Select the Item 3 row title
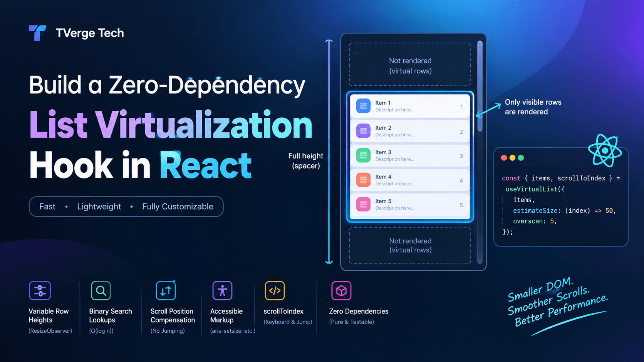 [x=383, y=152]
